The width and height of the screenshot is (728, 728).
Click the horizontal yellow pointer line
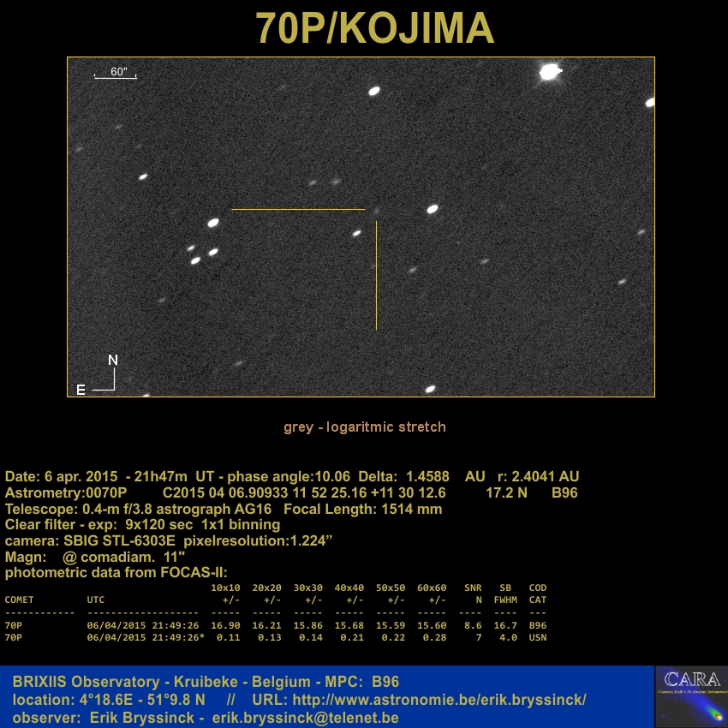298,209
